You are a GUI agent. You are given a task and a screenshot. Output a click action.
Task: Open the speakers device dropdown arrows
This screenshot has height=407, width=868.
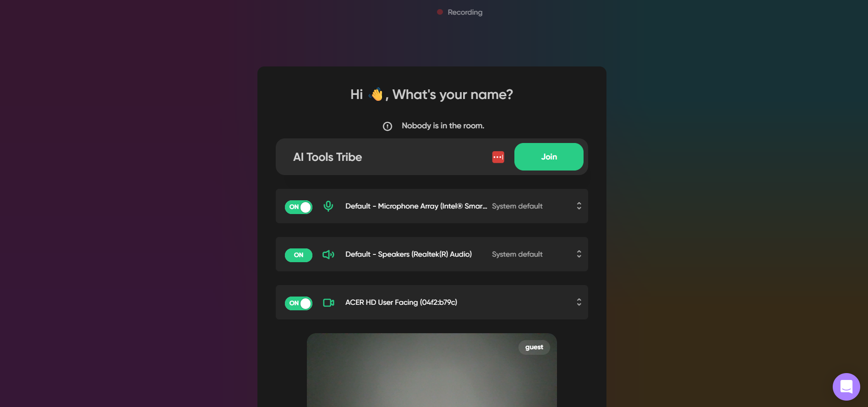579,254
